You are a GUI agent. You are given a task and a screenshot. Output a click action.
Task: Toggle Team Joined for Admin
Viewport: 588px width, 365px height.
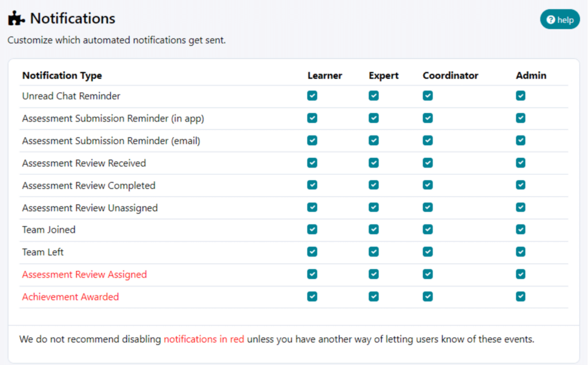click(520, 230)
